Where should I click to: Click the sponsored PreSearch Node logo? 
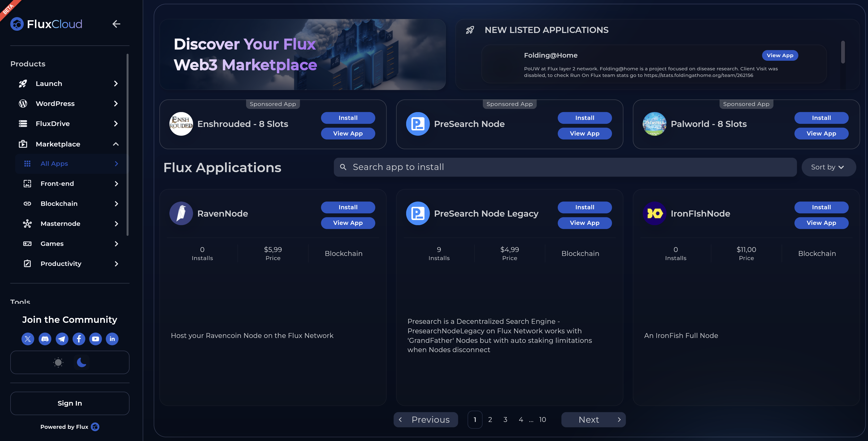[418, 124]
